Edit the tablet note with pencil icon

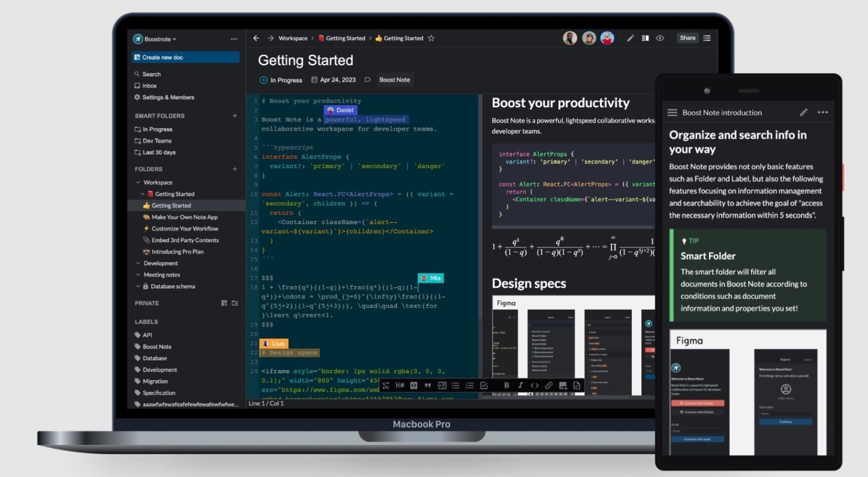[803, 112]
